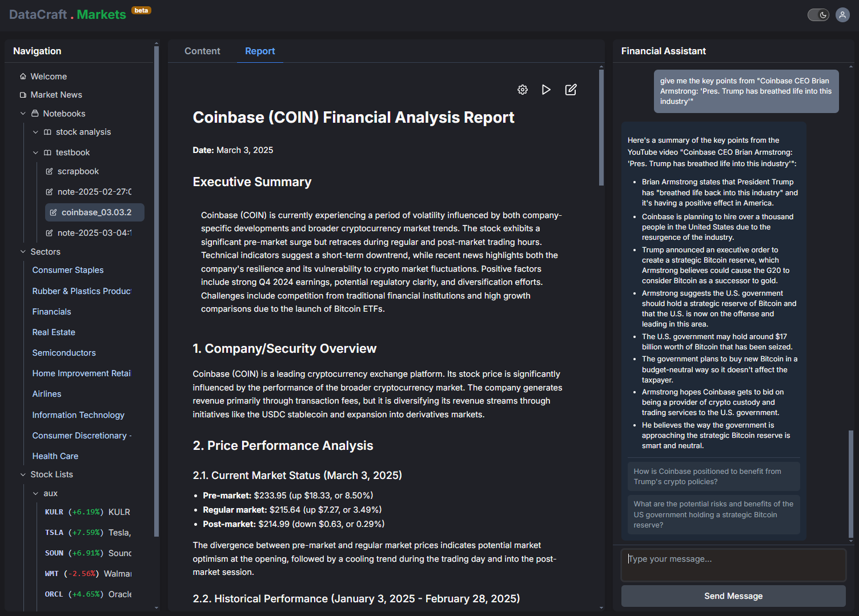Click the report panel vertical scrollbar
The height and width of the screenshot is (616, 859).
pyautogui.click(x=601, y=128)
